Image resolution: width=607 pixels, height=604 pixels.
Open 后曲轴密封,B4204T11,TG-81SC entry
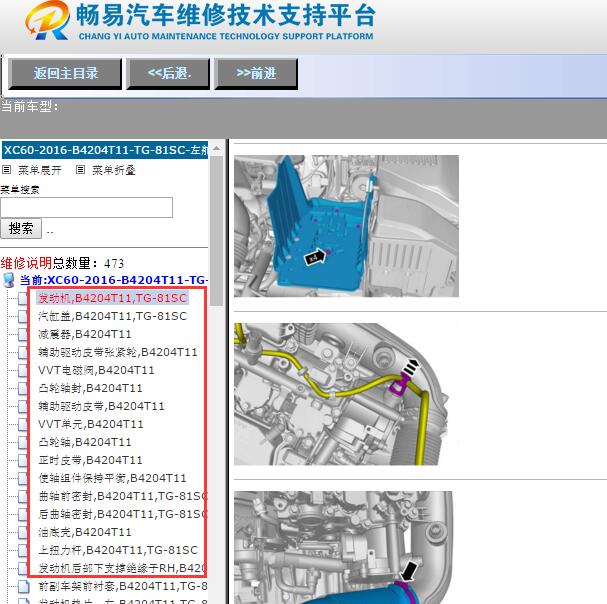(123, 514)
